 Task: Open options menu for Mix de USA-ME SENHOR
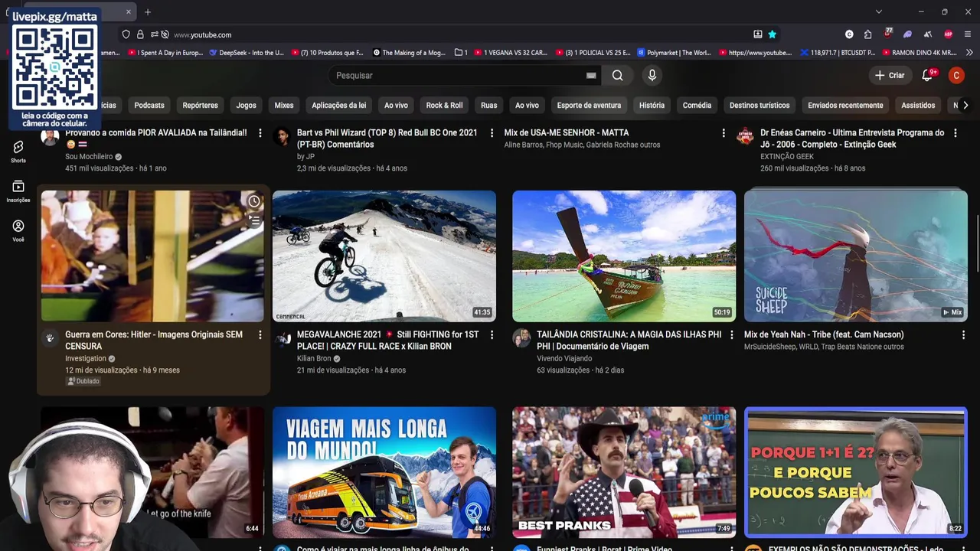click(724, 133)
